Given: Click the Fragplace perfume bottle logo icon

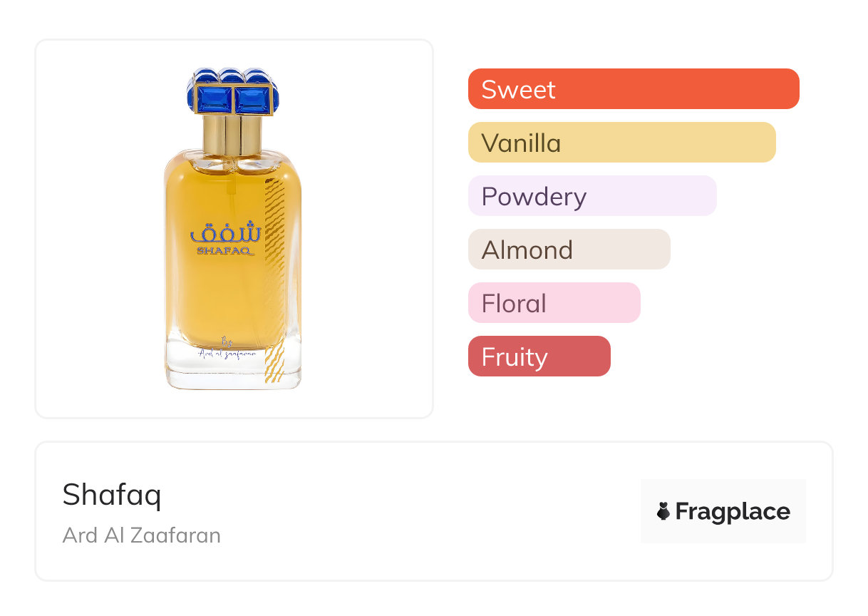Looking at the screenshot, I should pos(663,511).
